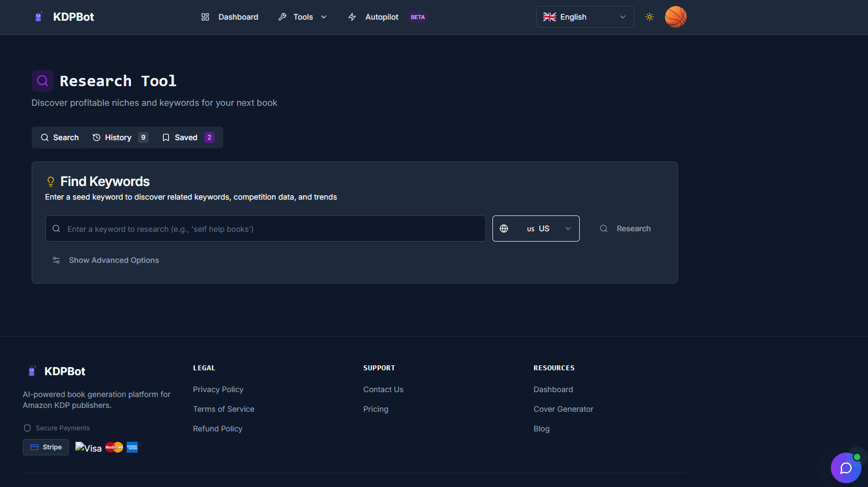Click the globe icon in marketplace selector

[504, 229]
